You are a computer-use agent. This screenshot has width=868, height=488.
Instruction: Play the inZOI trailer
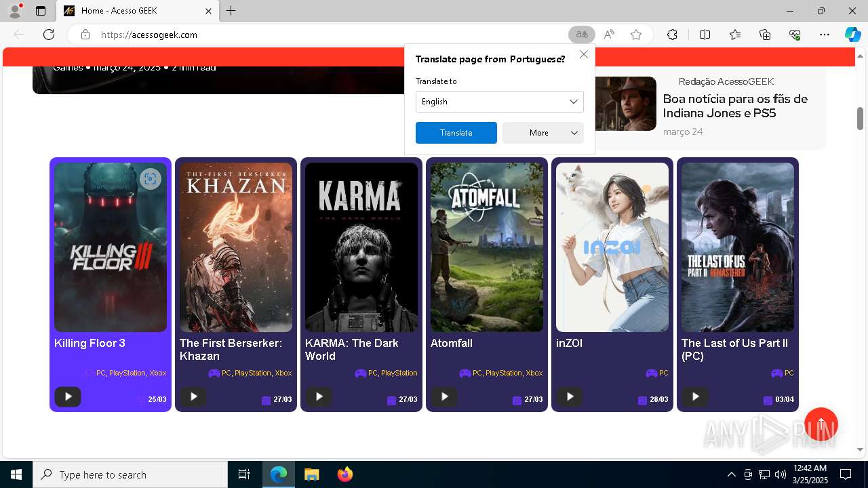[x=570, y=396]
